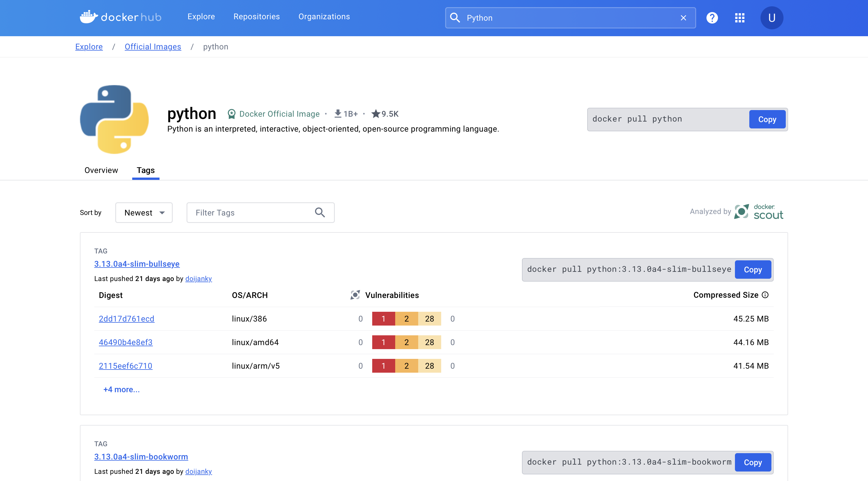Open doijanky profile under slim-bullseye tag
Image resolution: width=868 pixels, height=481 pixels.
(x=199, y=278)
